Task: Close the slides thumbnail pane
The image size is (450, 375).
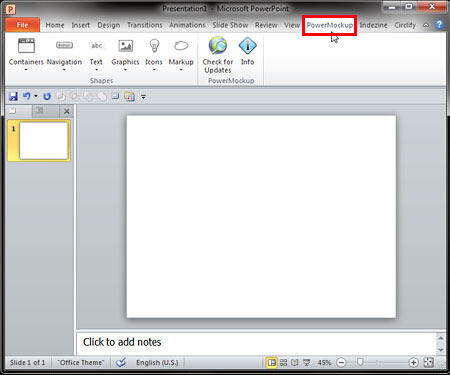Action: 67,111
